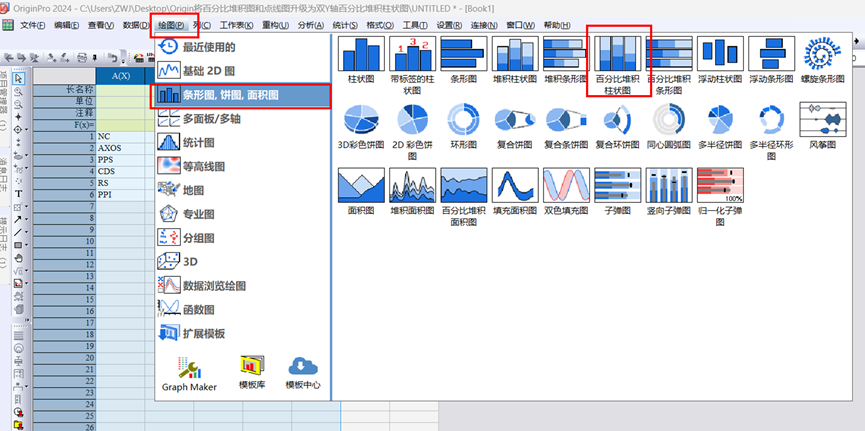This screenshot has height=431, width=865.
Task: Pick the 环形图 doughnut chart
Action: tap(463, 126)
